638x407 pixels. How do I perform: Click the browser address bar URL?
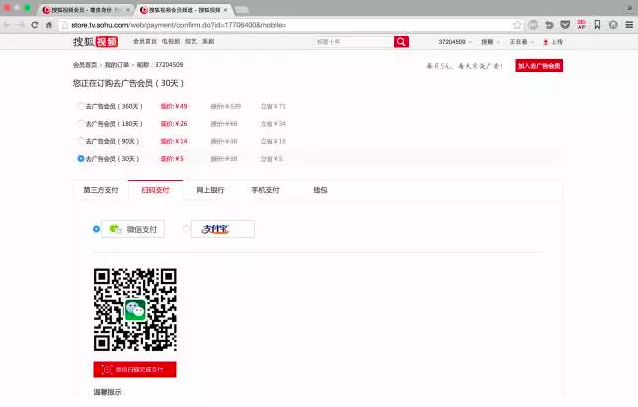click(179, 25)
